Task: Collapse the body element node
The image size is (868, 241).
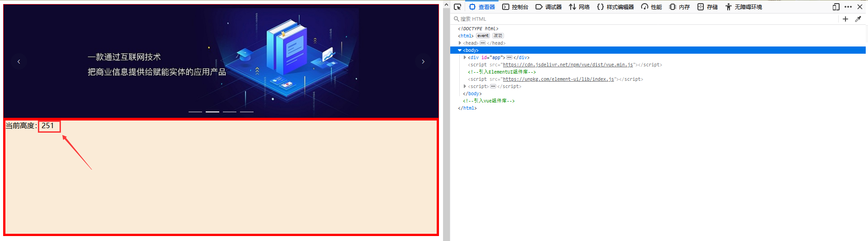Action: [x=460, y=50]
